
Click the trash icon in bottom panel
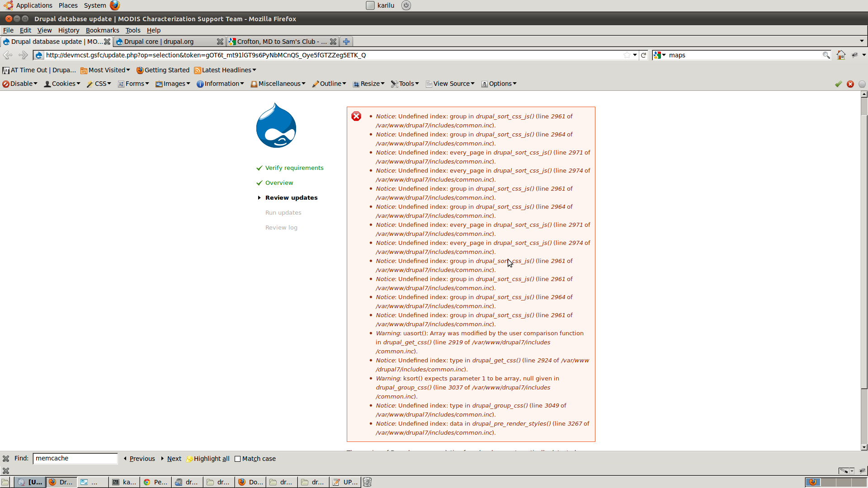coord(367,482)
